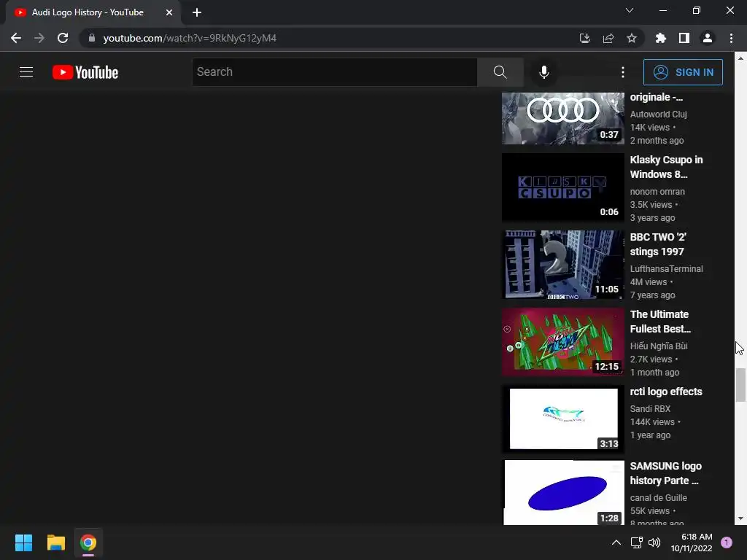Click title 'rcti logo effects'
The height and width of the screenshot is (560, 747).
[x=666, y=392]
